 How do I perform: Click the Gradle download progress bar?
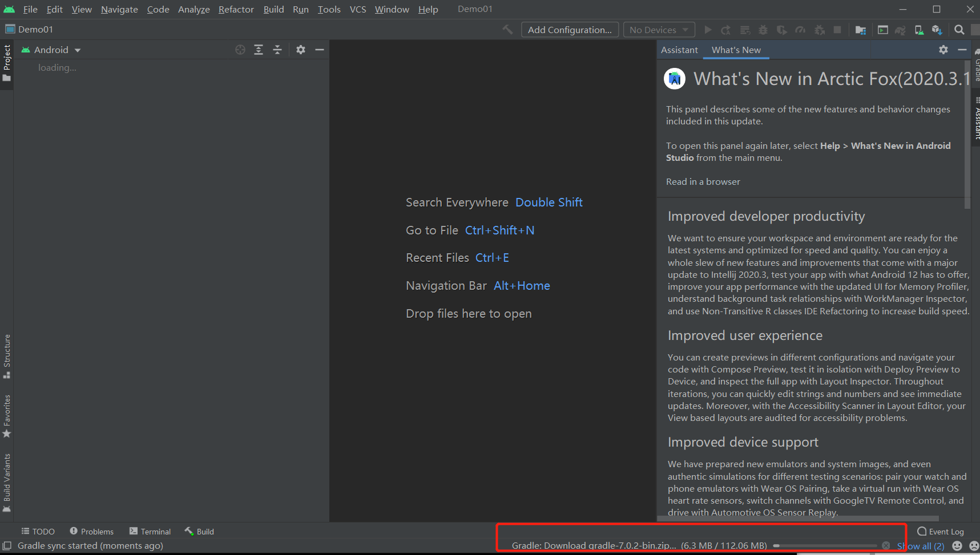point(825,546)
